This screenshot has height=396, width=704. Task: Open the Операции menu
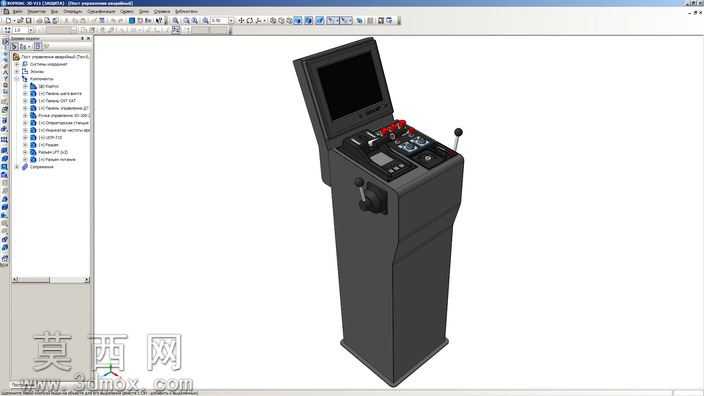[72, 11]
